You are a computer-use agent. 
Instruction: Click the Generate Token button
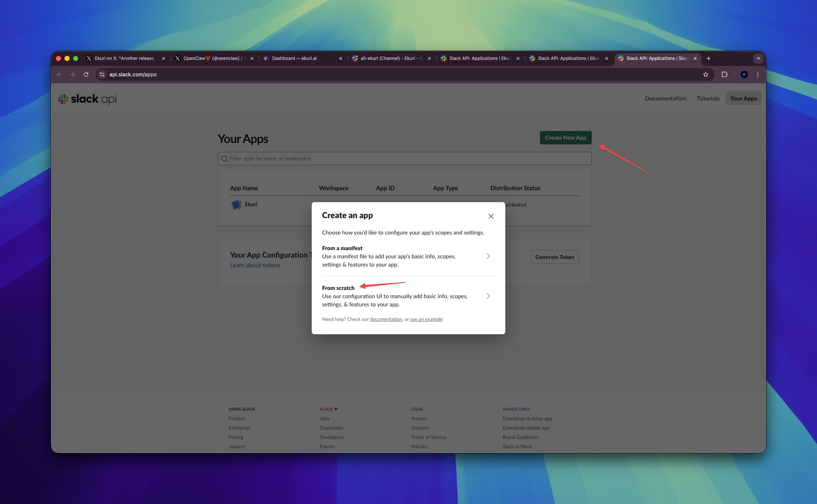coord(554,257)
